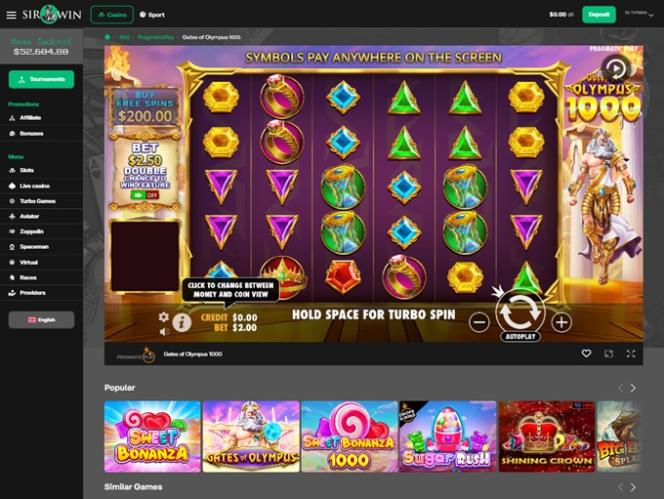The image size is (664, 499).
Task: Increase bet with the plus button
Action: click(x=562, y=323)
